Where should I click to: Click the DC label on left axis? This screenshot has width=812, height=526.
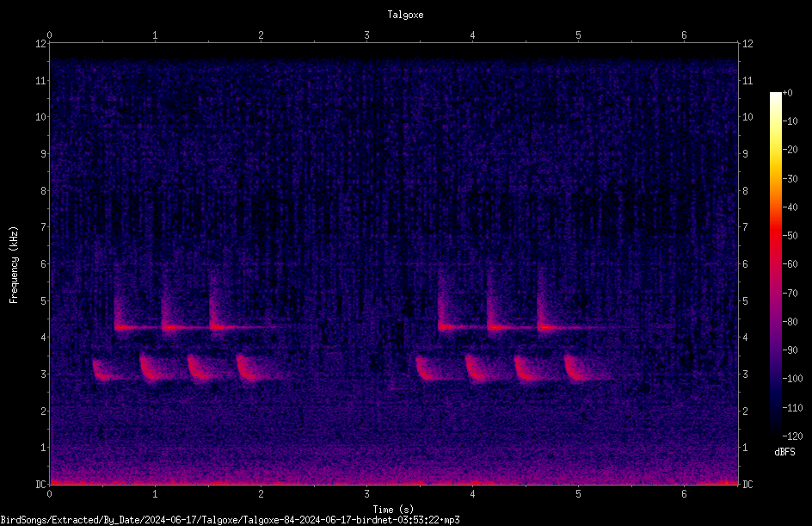point(40,484)
